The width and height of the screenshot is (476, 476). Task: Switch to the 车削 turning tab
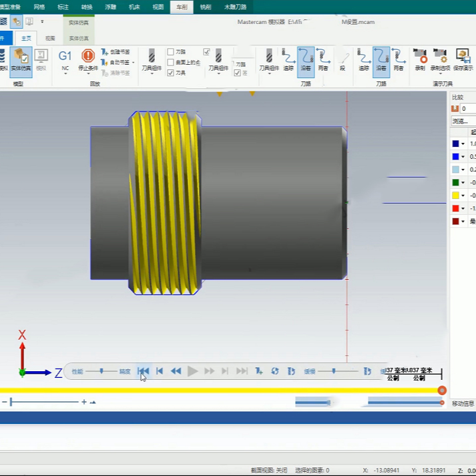point(180,7)
